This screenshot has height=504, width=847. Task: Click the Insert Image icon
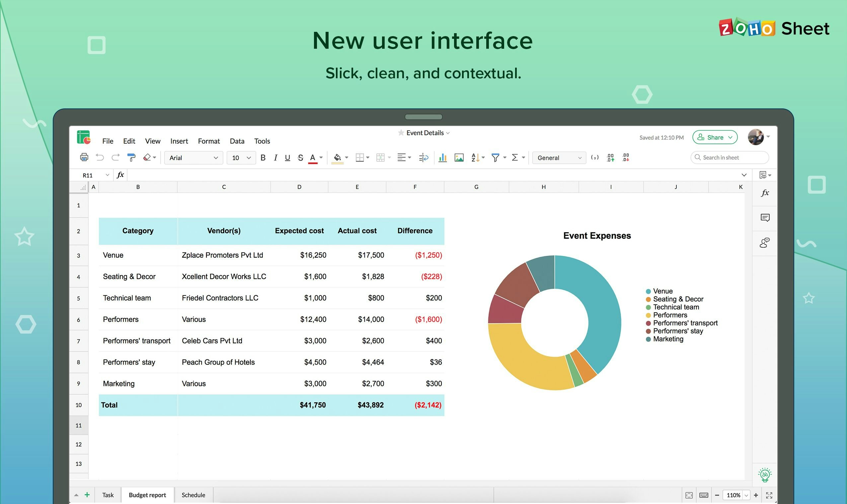coord(459,157)
